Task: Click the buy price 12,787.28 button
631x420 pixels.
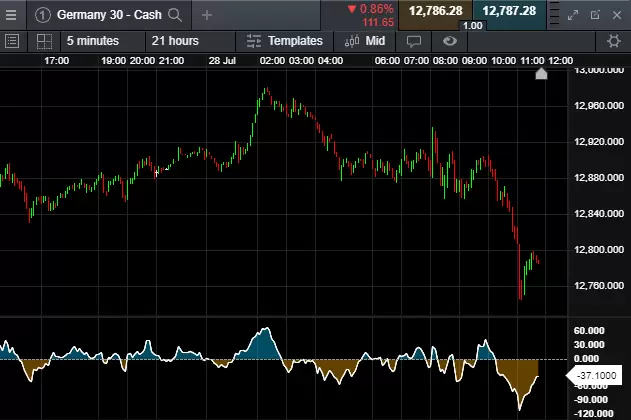Action: click(x=508, y=11)
